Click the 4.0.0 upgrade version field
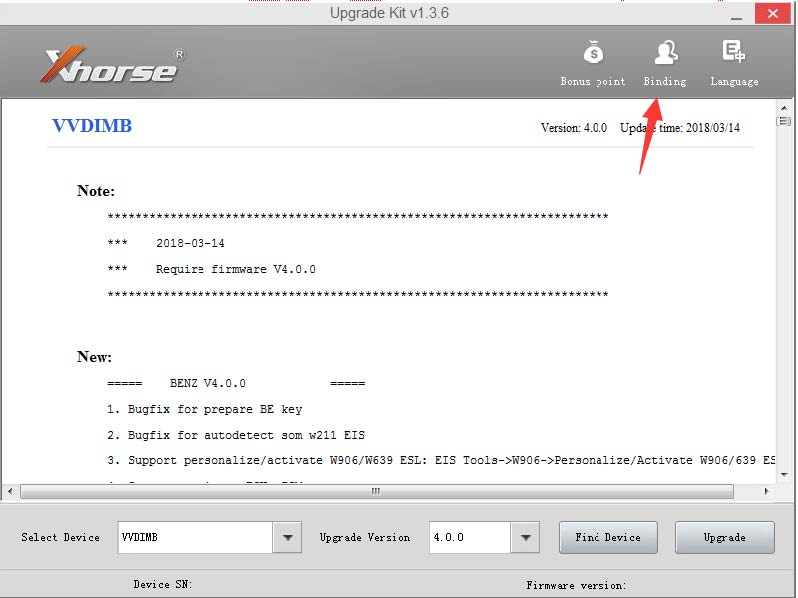The width and height of the screenshot is (798, 598). [470, 537]
